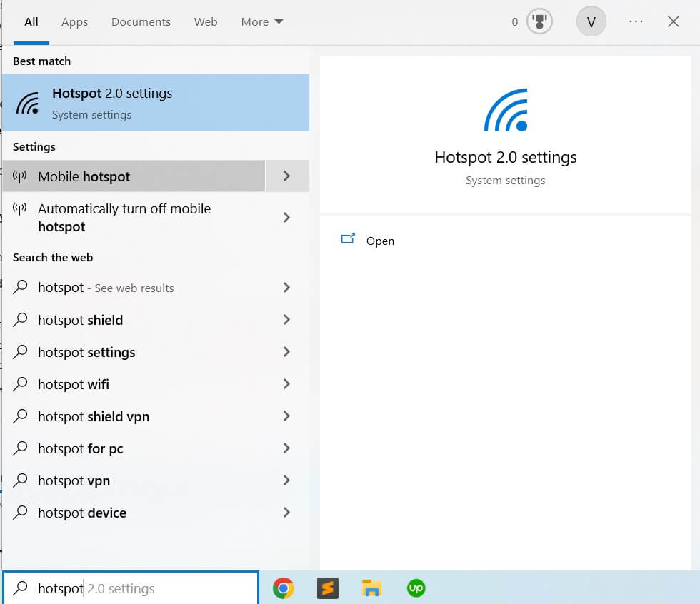Click the Mobile hotspot antenna icon
The image size is (700, 604).
(20, 176)
